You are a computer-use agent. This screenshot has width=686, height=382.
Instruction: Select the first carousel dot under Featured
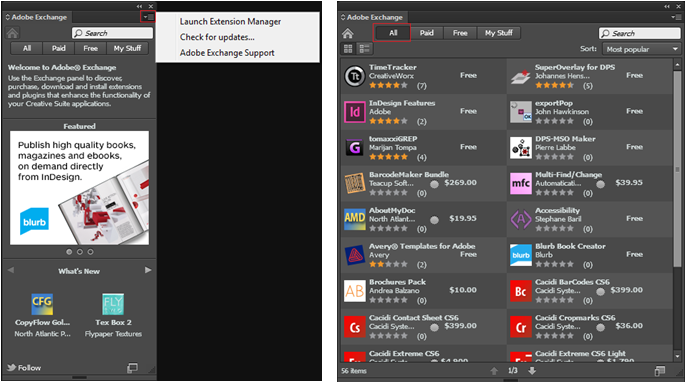pos(69,252)
